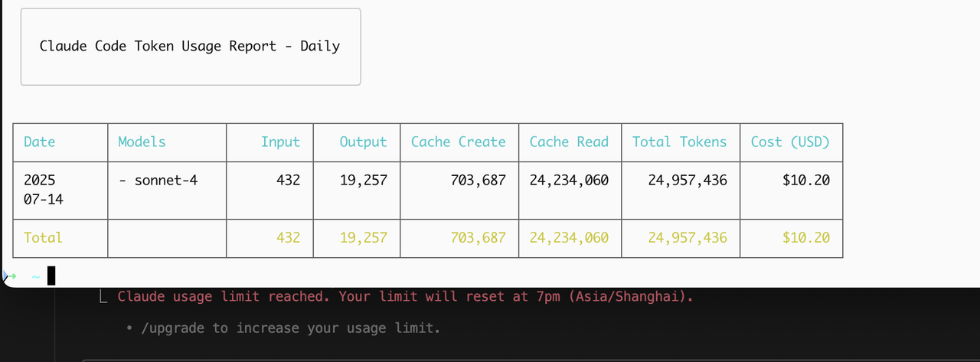Click the "Claude Code Token Usage Report - Daily" title
The height and width of the screenshot is (362, 980).
(x=190, y=46)
